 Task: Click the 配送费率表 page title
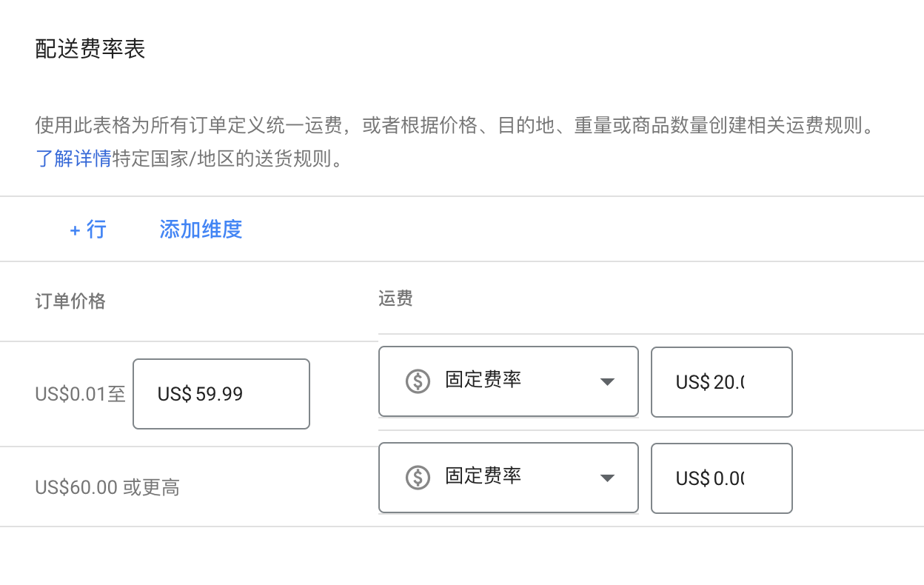click(x=90, y=49)
